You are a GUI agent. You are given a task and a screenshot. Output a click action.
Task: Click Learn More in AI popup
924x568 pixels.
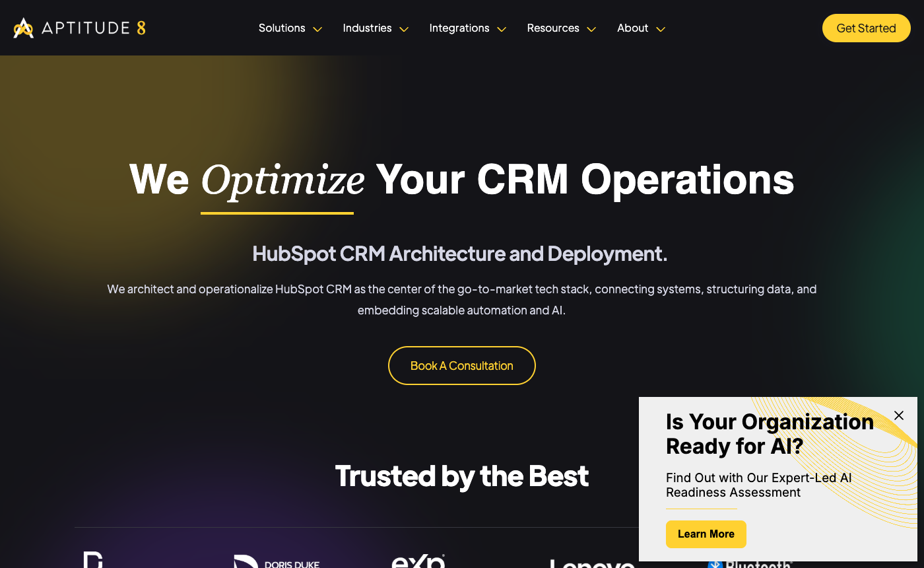coord(706,534)
